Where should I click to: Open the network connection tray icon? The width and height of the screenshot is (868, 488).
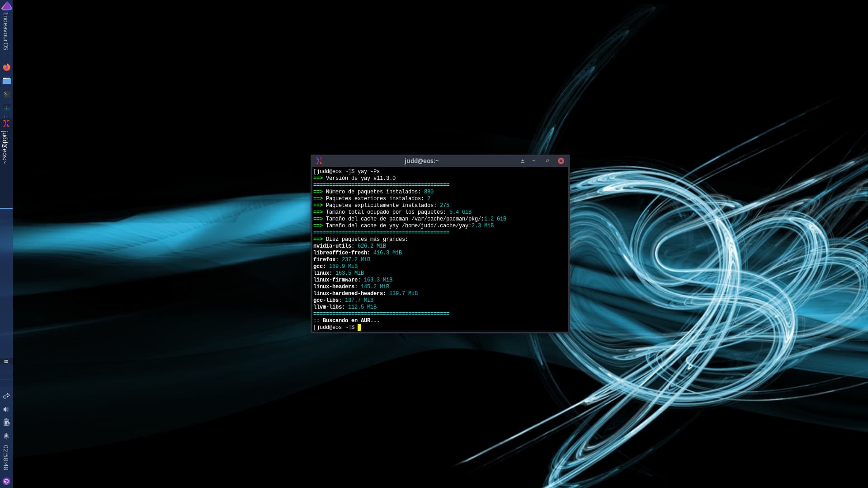[x=6, y=396]
